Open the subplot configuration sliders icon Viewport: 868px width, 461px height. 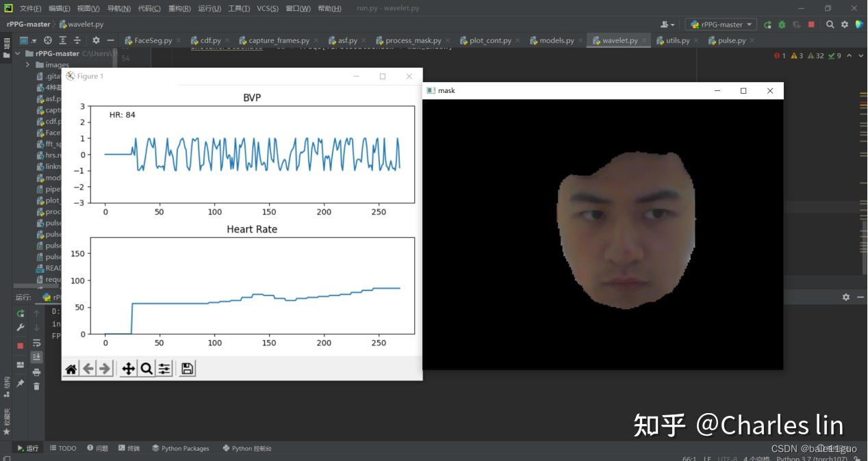tap(164, 368)
